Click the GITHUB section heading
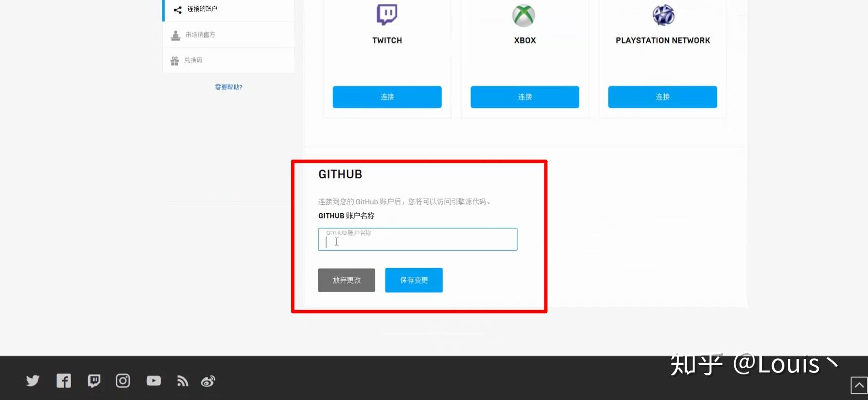Image resolution: width=868 pixels, height=400 pixels. [340, 174]
